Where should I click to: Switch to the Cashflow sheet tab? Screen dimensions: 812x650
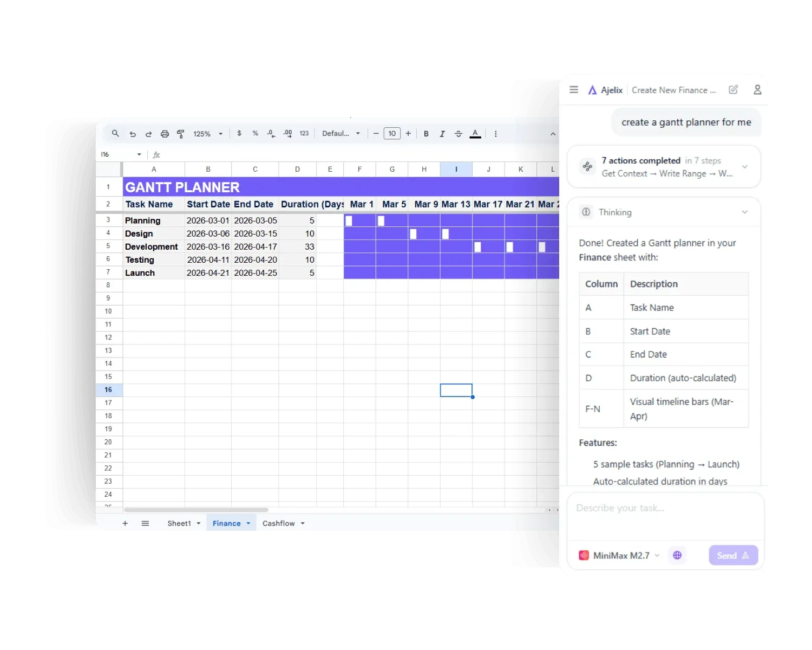[278, 523]
